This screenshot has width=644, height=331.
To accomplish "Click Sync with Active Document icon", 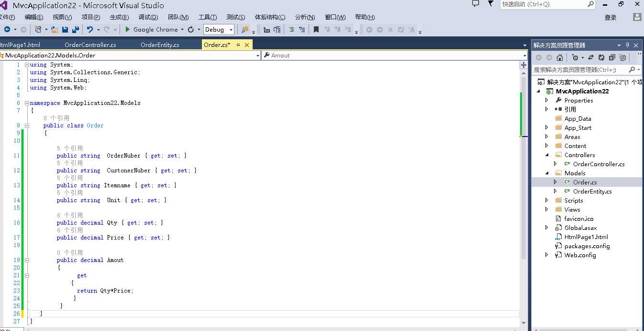I will (x=591, y=57).
